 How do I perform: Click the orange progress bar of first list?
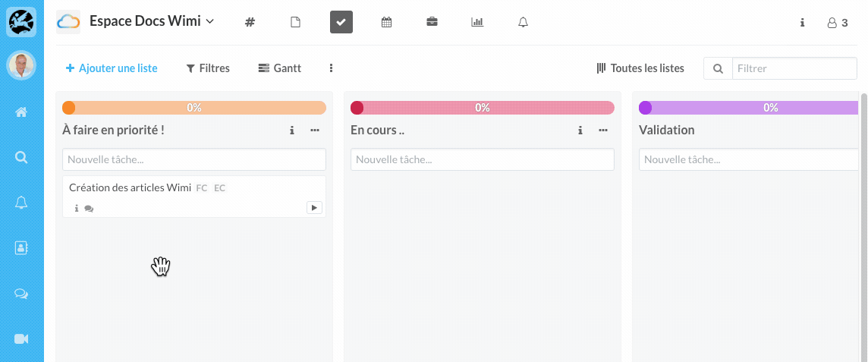pyautogui.click(x=194, y=108)
